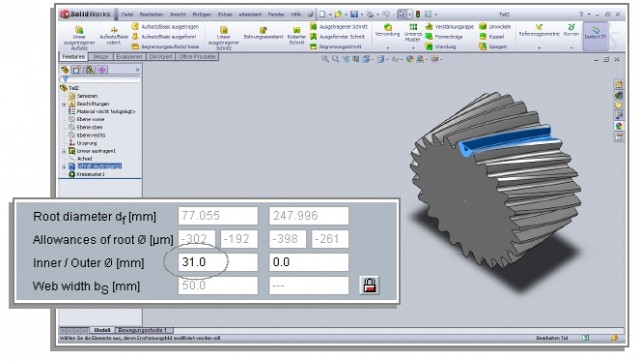Switch to the Evaluieren tab
This screenshot has width=640, height=361.
(129, 57)
